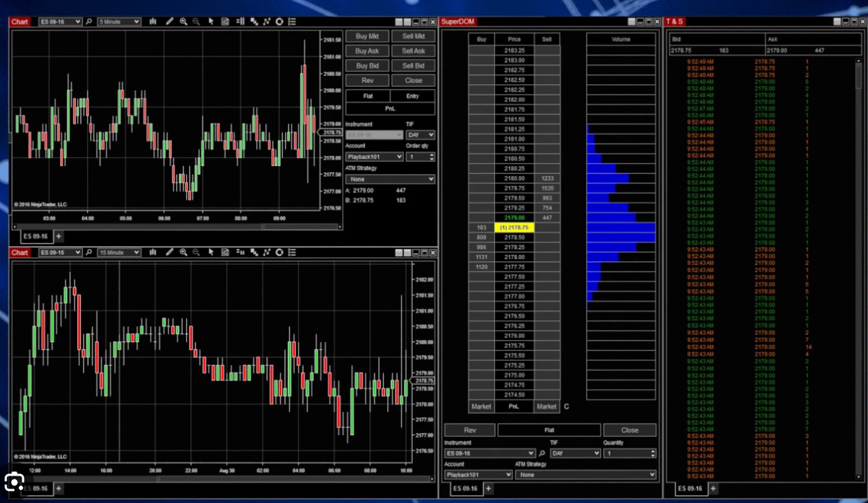Open SuperDOM ATM Strategy None dropdown

[x=586, y=475]
